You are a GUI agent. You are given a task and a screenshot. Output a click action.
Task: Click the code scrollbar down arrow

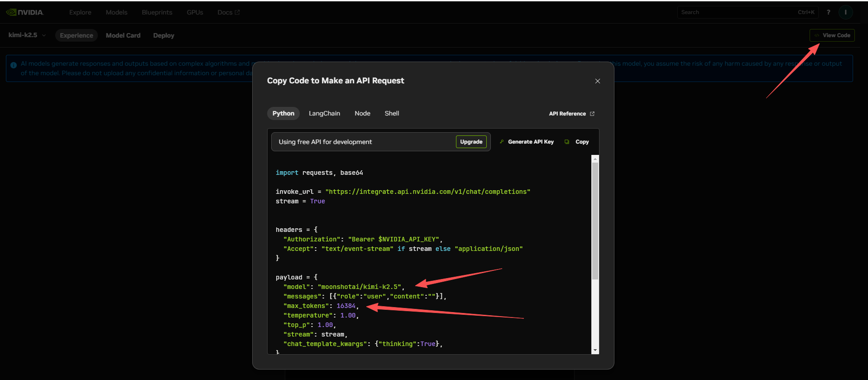tap(595, 350)
